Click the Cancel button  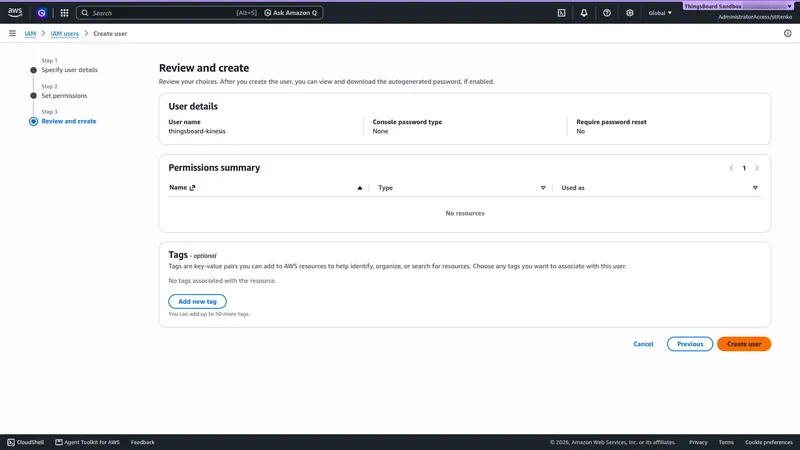coord(643,344)
